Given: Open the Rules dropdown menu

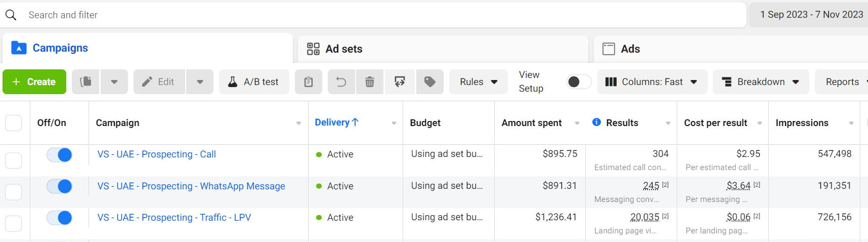Looking at the screenshot, I should click(x=478, y=82).
